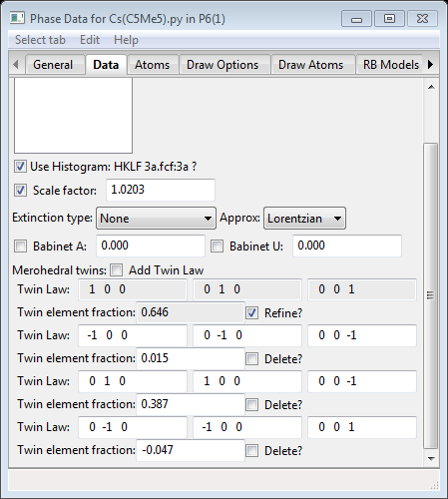
Task: Click the scrollbar down arrow
Action: pyautogui.click(x=431, y=458)
